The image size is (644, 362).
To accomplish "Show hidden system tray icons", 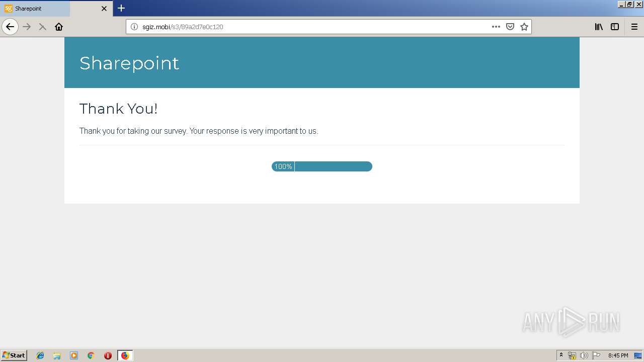I will point(561,355).
